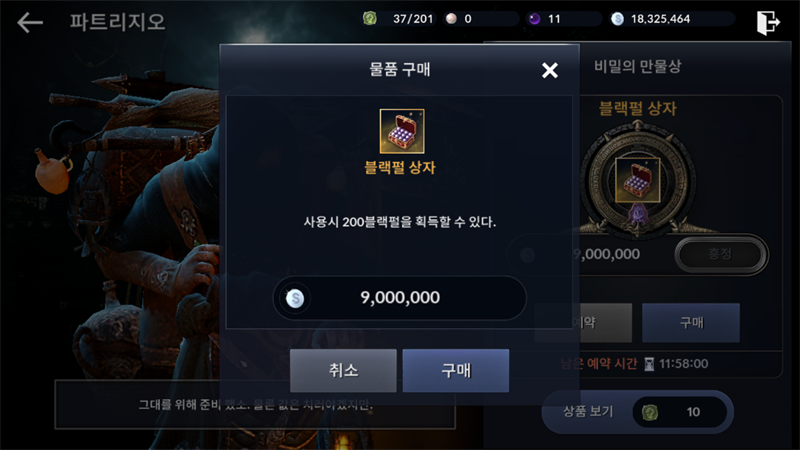Confirm purchase with 구매 in dialog
This screenshot has height=450, width=800.
coord(456,370)
